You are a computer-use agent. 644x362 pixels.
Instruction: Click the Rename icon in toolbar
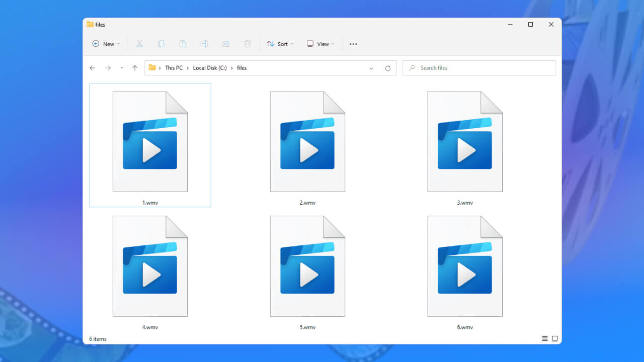click(204, 44)
